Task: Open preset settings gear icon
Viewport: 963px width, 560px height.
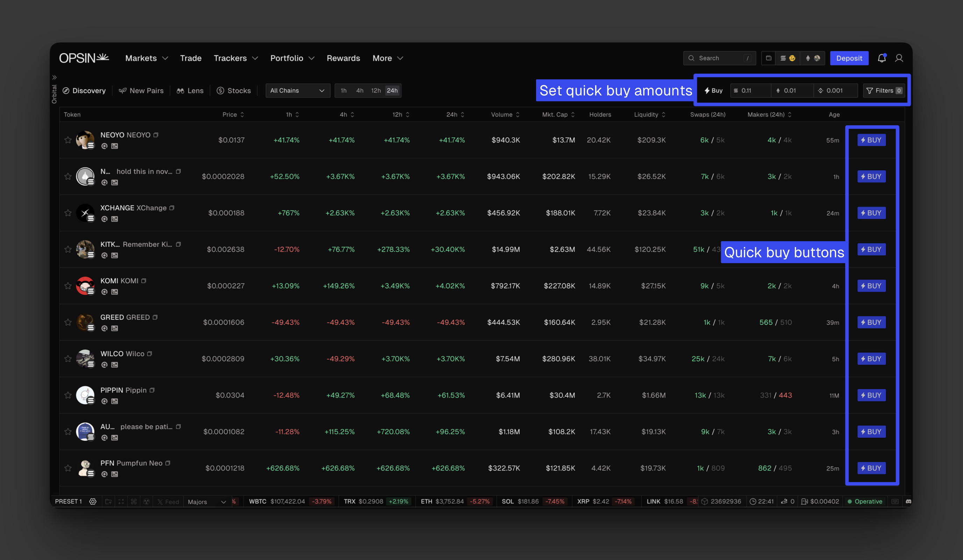Action: pos(92,502)
